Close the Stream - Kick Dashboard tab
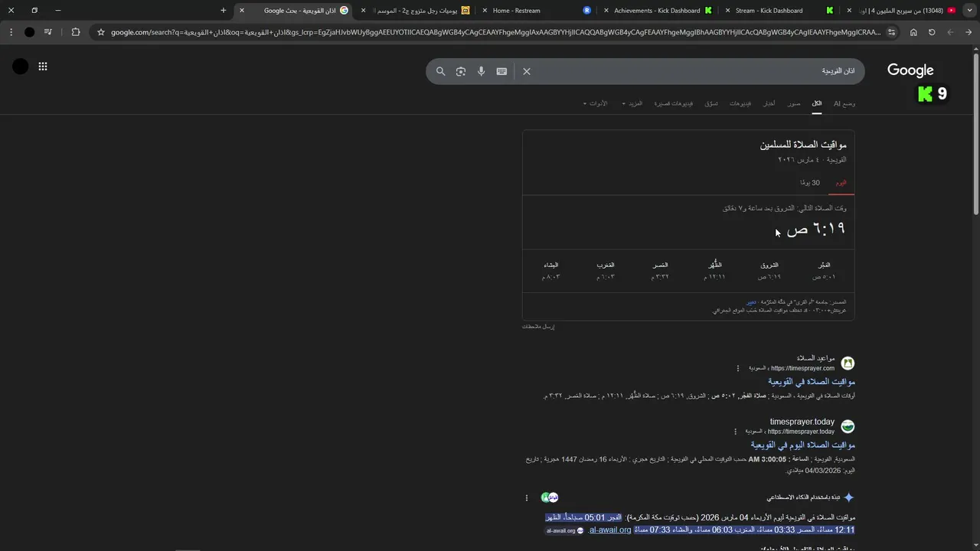Image resolution: width=980 pixels, height=551 pixels. tap(728, 11)
